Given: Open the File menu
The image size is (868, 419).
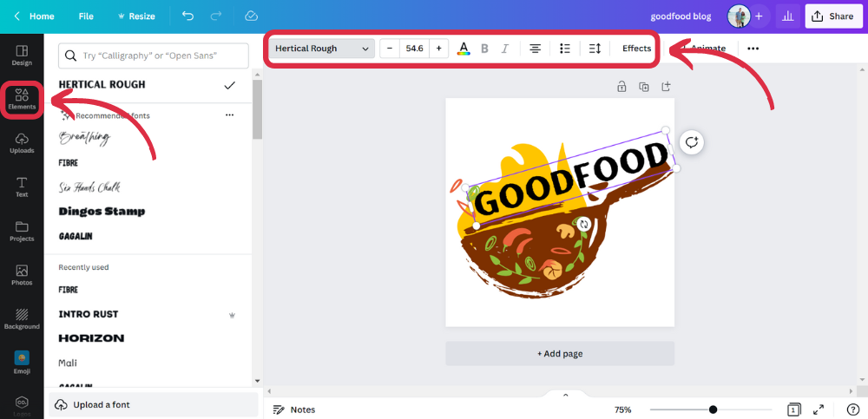Looking at the screenshot, I should pyautogui.click(x=86, y=16).
